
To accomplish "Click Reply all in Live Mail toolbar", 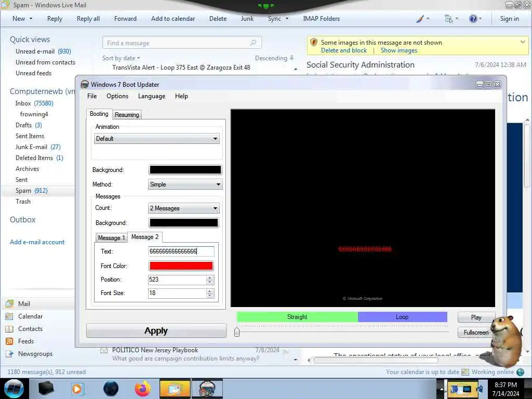I will (x=88, y=19).
